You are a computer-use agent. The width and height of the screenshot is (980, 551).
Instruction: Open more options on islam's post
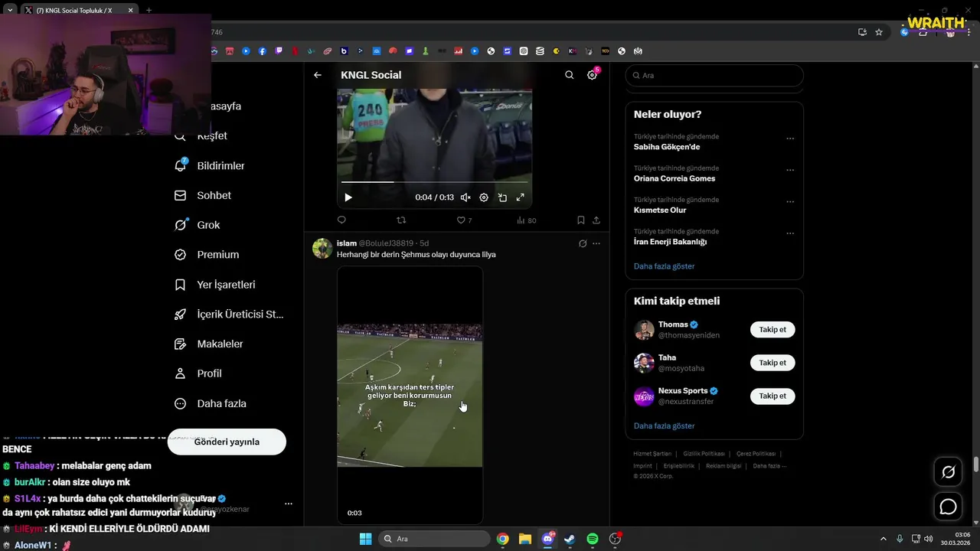pyautogui.click(x=596, y=243)
